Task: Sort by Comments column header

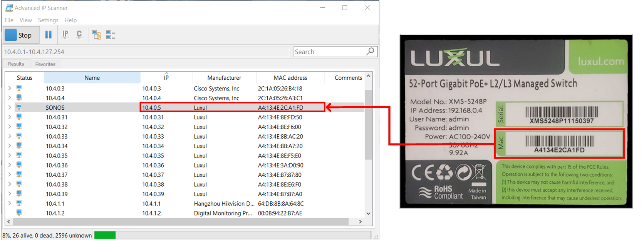Action: pos(348,78)
